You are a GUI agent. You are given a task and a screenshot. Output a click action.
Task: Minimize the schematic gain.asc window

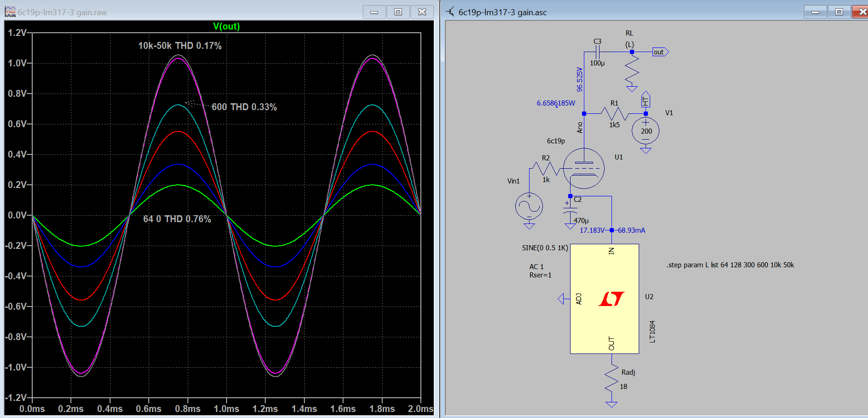[x=816, y=12]
